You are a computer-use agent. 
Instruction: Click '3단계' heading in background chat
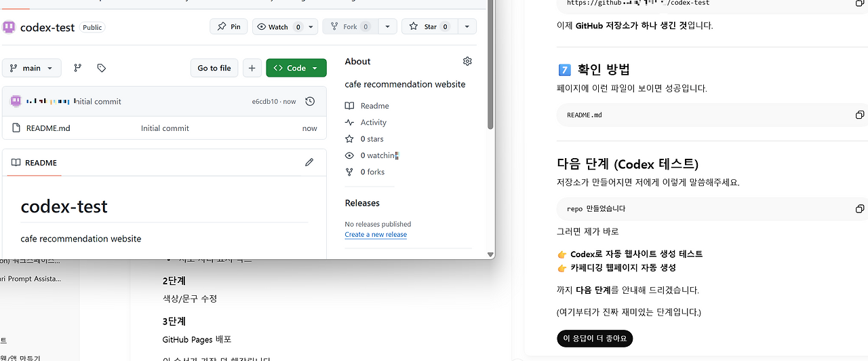[x=174, y=321]
